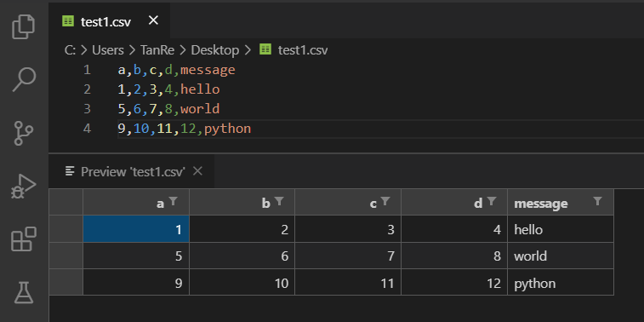This screenshot has width=644, height=322.
Task: Select the row header for row with python
Action: (66, 283)
